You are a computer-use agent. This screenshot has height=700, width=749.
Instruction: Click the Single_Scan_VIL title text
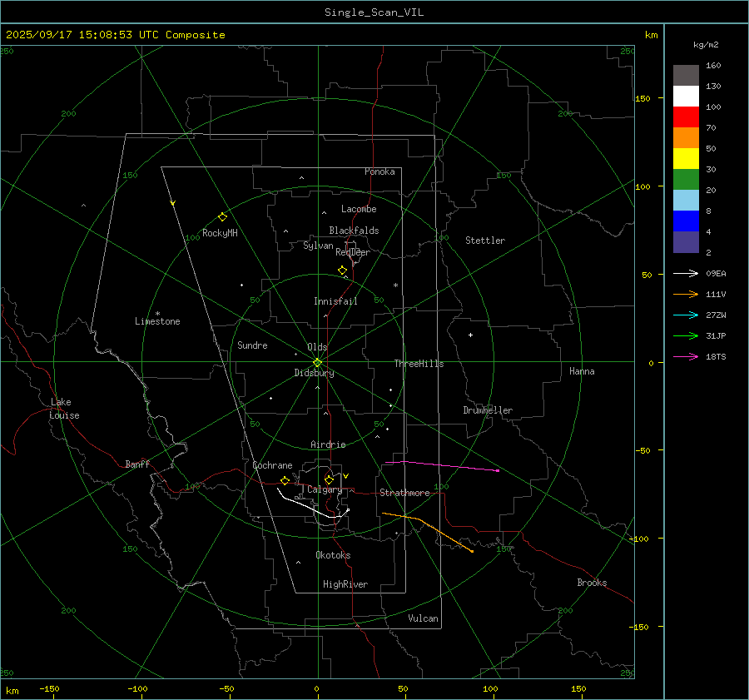(x=374, y=12)
